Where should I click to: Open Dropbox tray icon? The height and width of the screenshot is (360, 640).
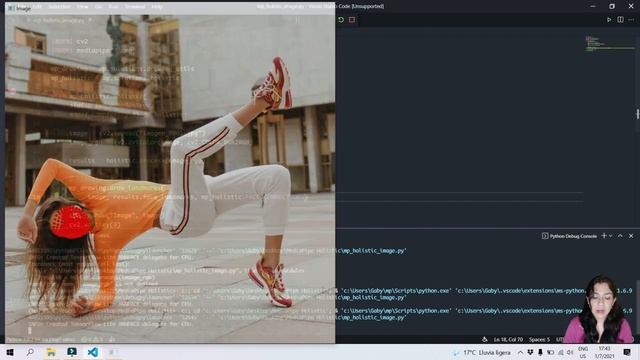530,352
